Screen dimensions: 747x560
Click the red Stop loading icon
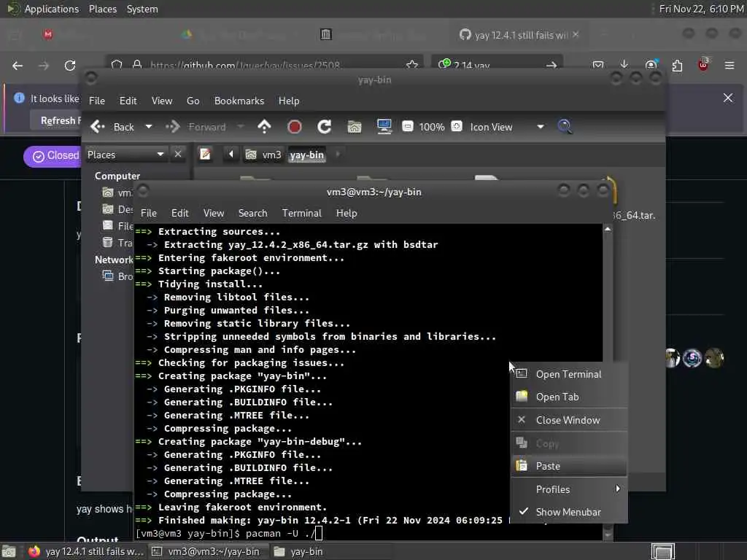(295, 127)
